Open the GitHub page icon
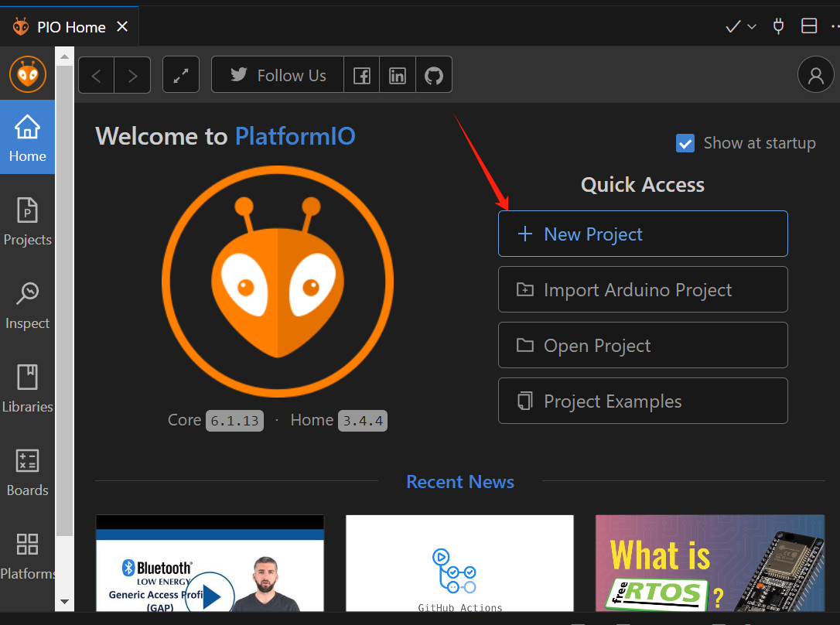 click(x=434, y=75)
